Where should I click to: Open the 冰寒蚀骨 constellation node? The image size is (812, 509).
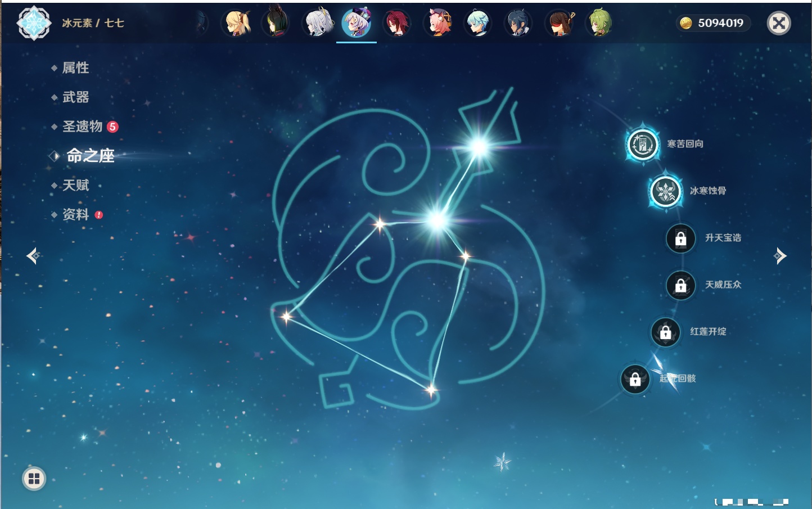coord(665,191)
